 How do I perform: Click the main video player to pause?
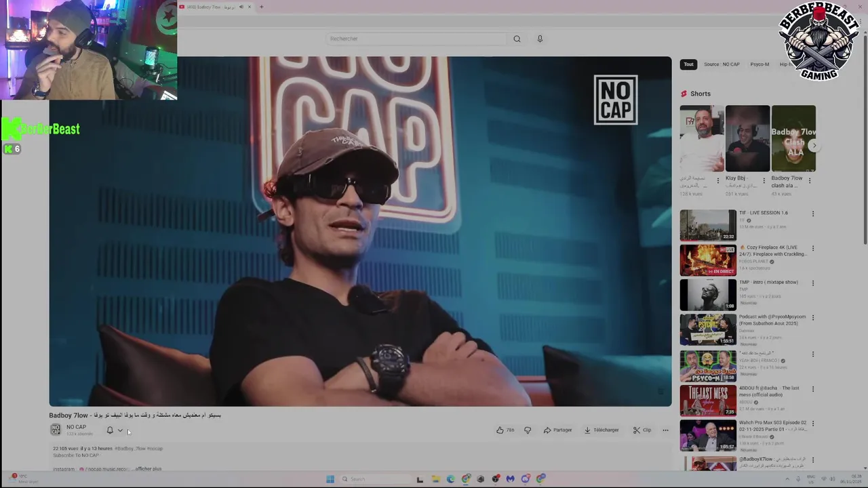(360, 231)
